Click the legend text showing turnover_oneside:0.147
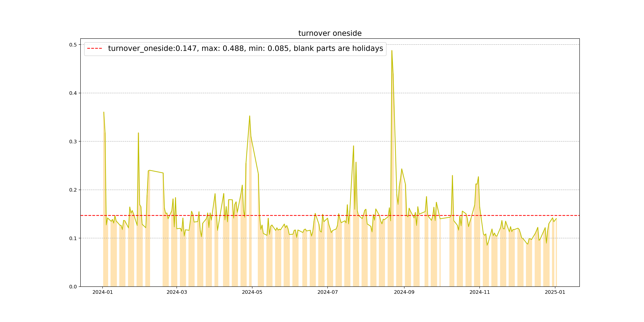644x322 pixels. pos(245,48)
